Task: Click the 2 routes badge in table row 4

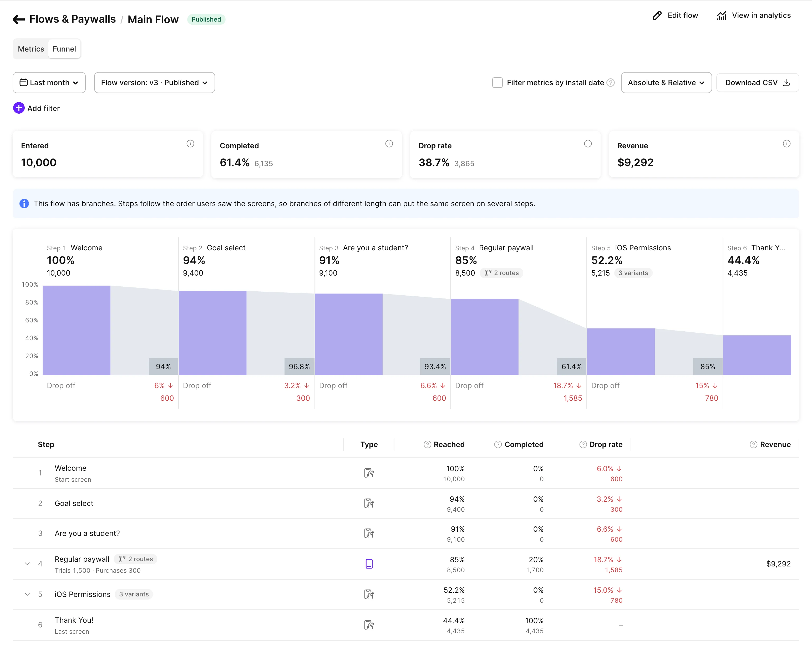Action: 136,559
